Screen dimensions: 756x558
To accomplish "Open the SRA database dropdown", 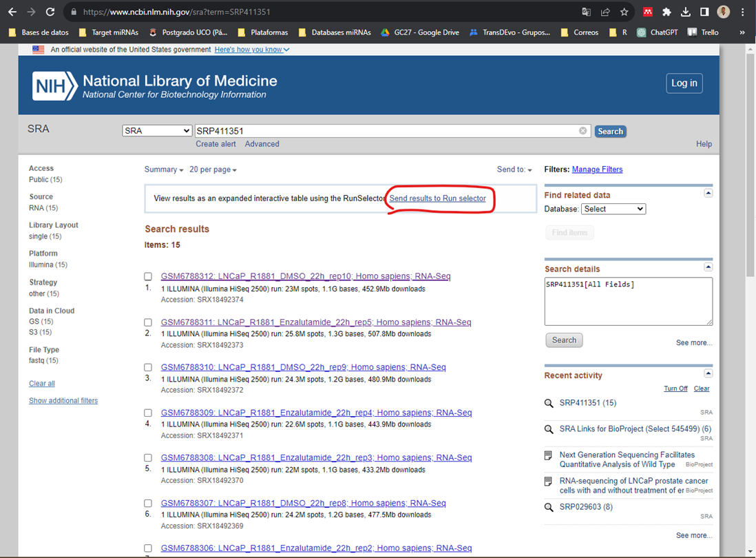I will point(157,131).
